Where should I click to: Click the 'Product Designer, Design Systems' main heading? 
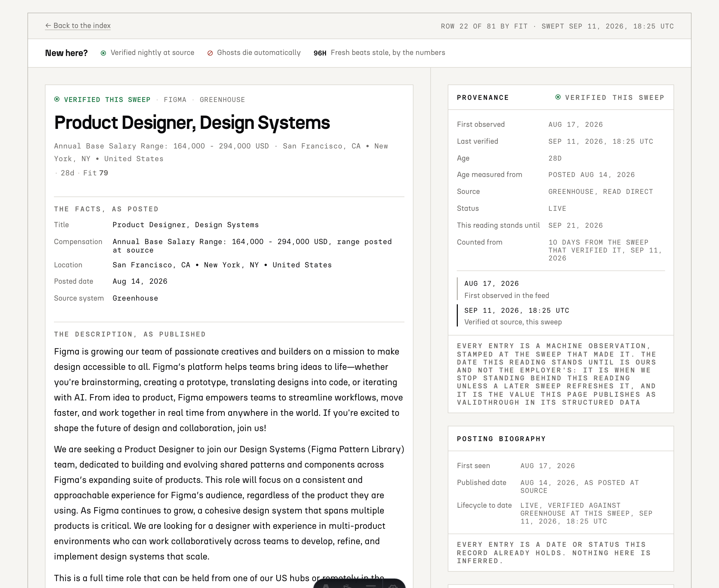(192, 123)
